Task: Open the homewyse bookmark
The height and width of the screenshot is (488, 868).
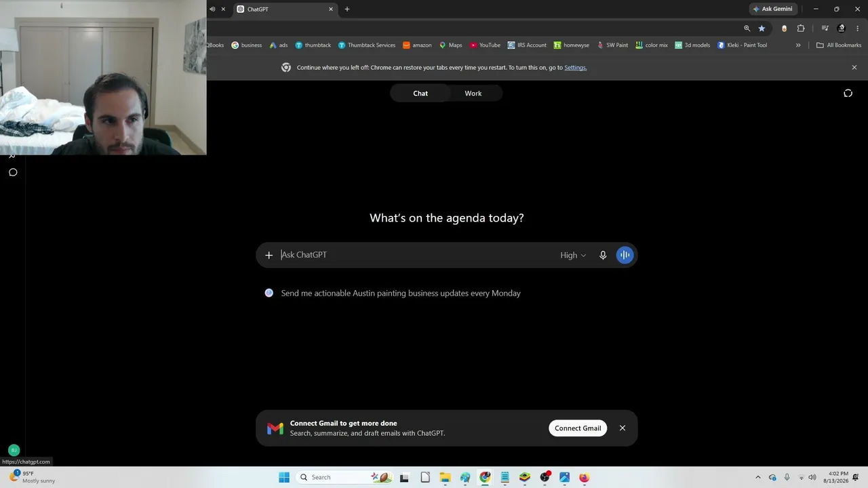Action: click(x=571, y=45)
